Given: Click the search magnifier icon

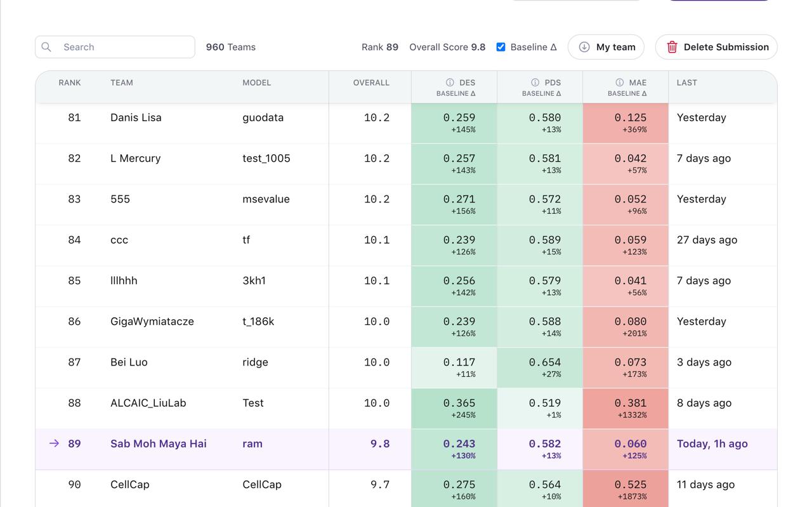Looking at the screenshot, I should point(46,47).
